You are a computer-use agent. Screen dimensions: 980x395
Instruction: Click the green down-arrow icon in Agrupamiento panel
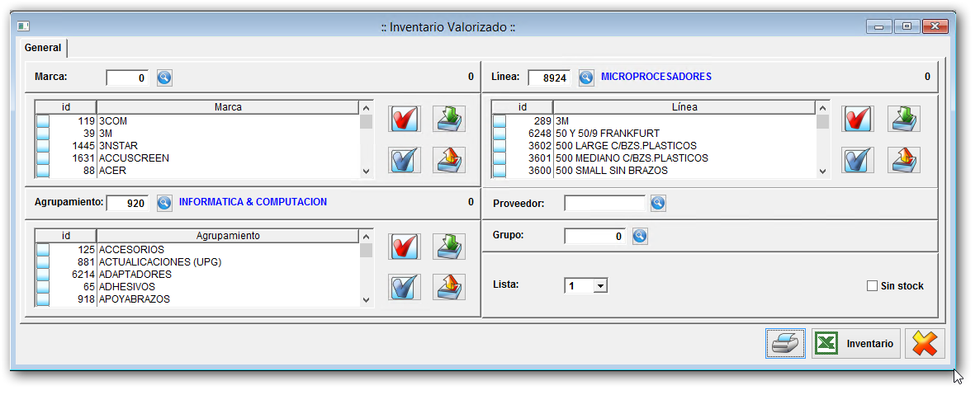point(449,247)
